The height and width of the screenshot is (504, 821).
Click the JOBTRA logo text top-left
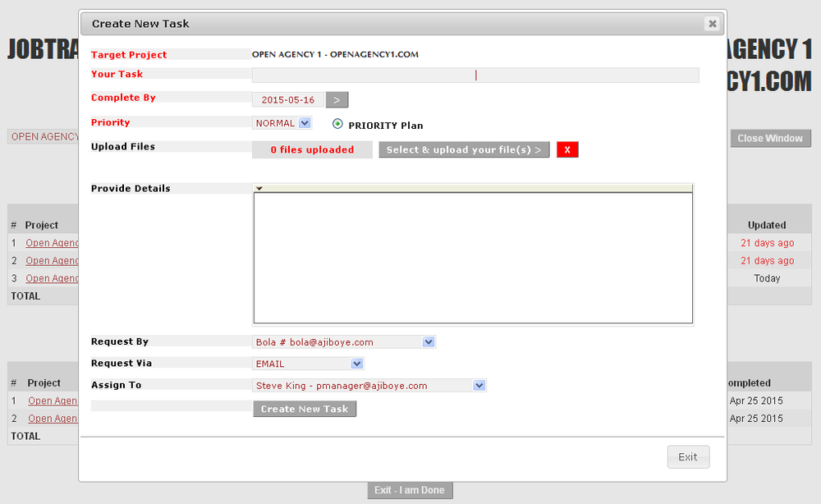[39, 49]
